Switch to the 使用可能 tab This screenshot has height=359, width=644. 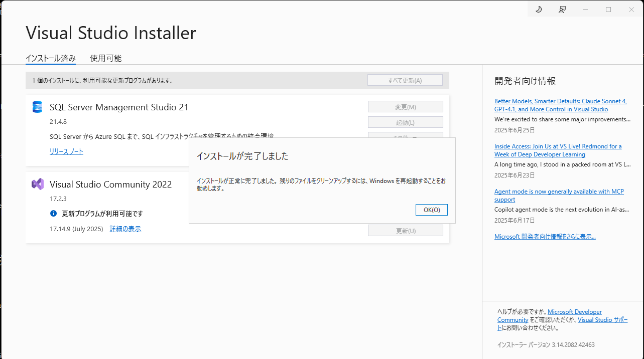click(x=105, y=58)
